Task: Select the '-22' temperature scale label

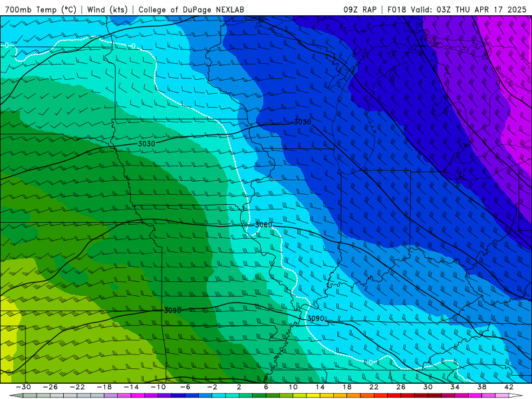Action: (77, 387)
